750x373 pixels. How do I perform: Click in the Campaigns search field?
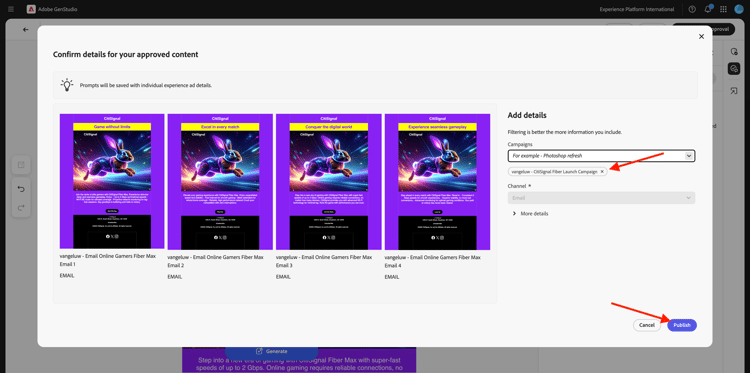pos(596,156)
